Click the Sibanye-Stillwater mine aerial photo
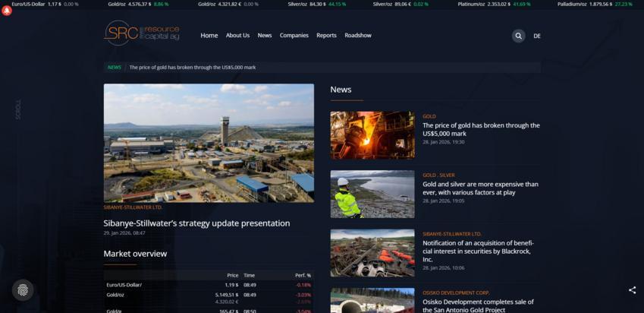This screenshot has width=644, height=313. pyautogui.click(x=209, y=142)
